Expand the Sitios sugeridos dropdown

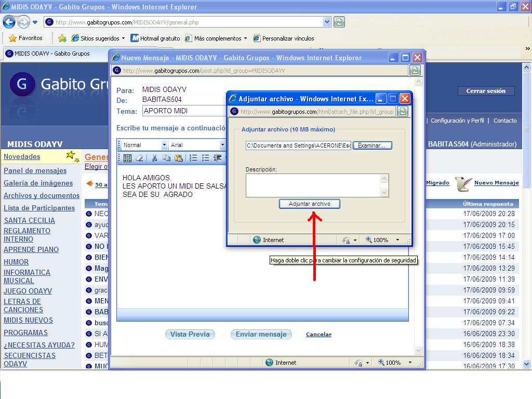[x=123, y=38]
